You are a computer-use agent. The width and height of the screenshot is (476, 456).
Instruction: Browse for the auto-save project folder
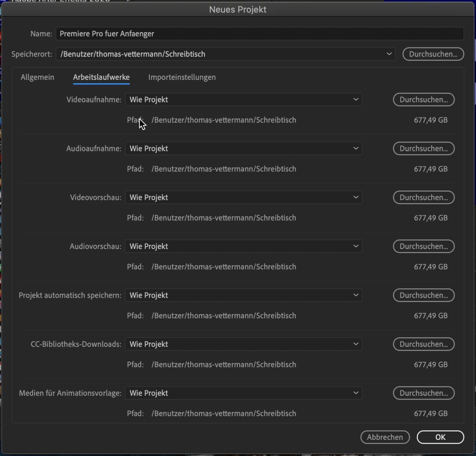tap(423, 295)
